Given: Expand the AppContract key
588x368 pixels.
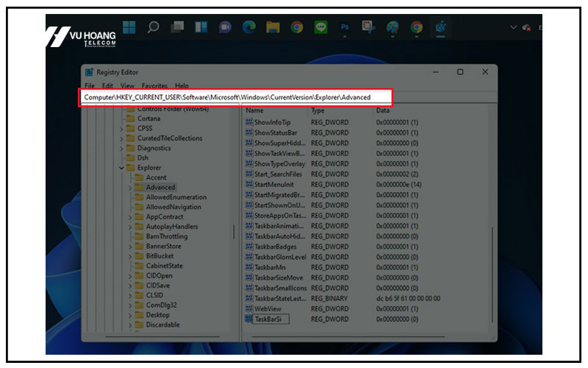Looking at the screenshot, I should click(x=130, y=217).
